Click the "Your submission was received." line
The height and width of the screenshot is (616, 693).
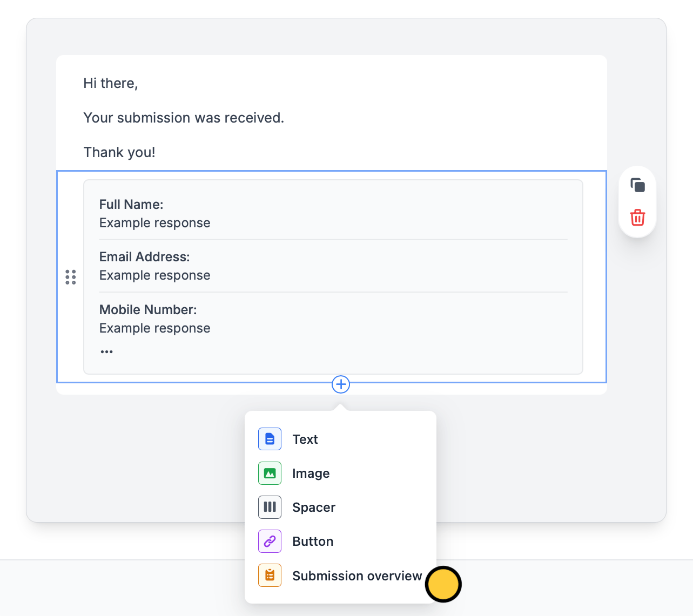point(184,118)
